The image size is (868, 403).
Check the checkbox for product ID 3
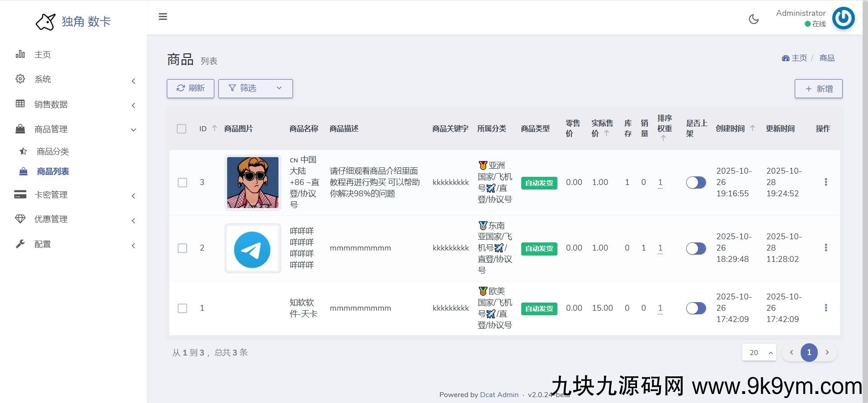[182, 182]
